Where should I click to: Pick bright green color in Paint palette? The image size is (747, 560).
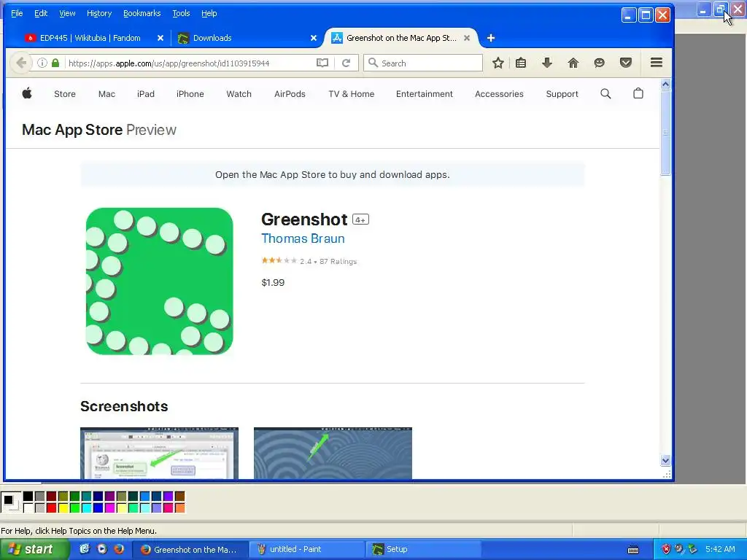coord(75,508)
